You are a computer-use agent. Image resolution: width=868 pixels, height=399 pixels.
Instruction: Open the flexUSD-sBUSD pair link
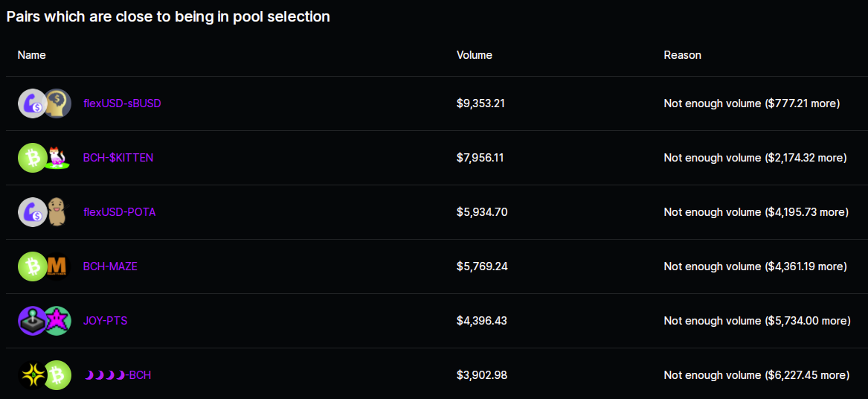[x=122, y=103]
